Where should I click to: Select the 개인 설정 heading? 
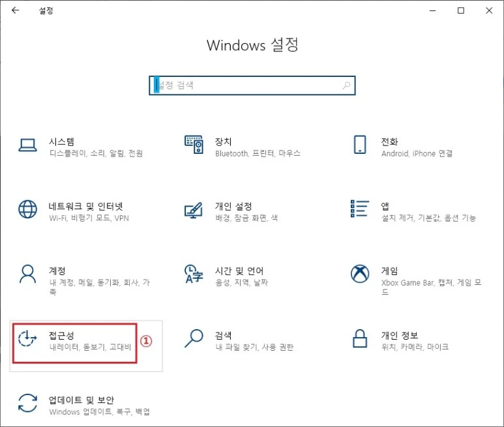click(x=233, y=206)
